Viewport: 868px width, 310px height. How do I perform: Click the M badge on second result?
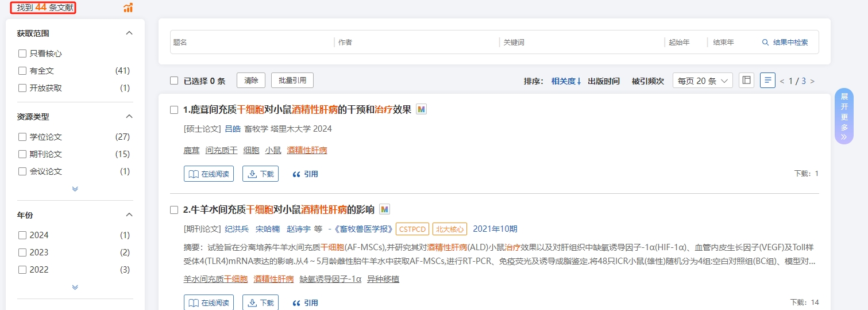click(x=384, y=209)
